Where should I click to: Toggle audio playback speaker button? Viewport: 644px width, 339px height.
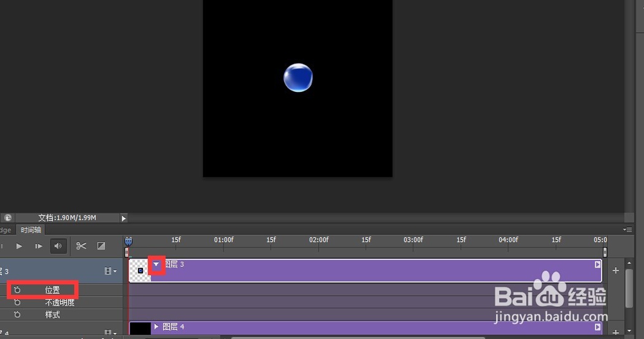click(59, 246)
